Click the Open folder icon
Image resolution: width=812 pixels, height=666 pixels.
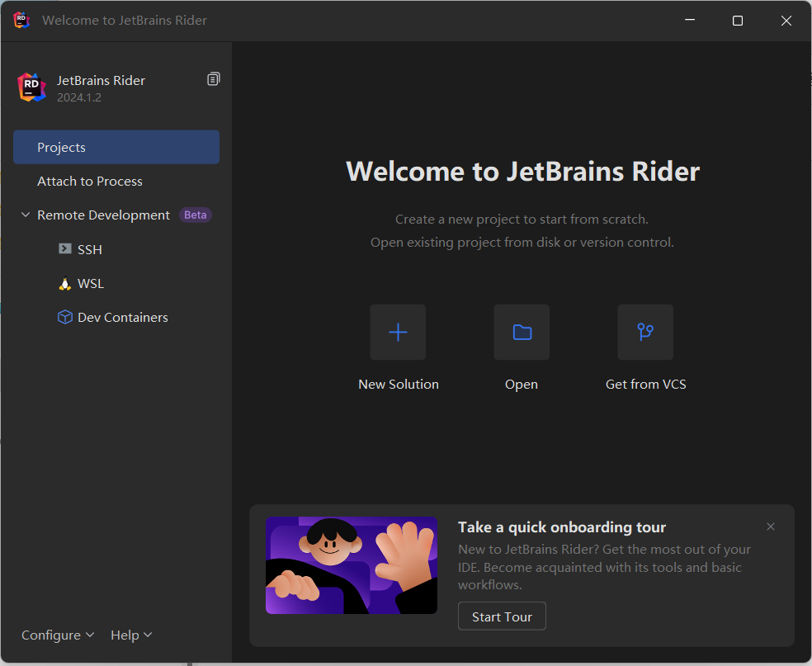point(522,332)
